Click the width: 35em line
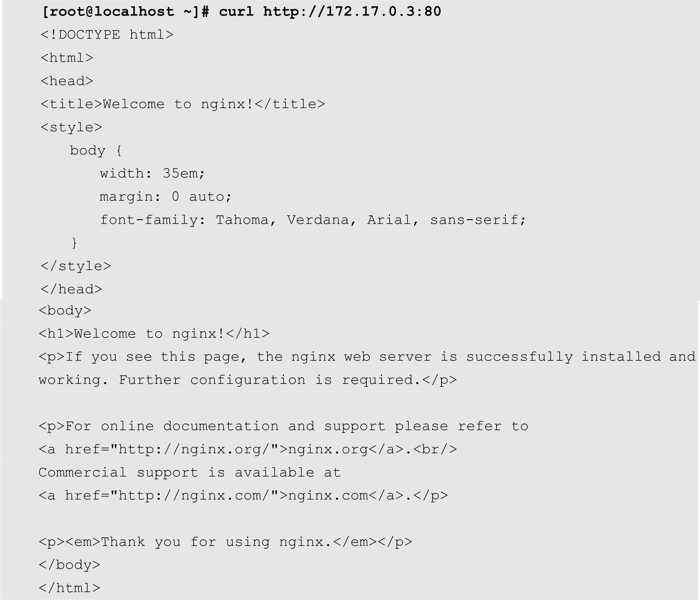 [x=152, y=174]
